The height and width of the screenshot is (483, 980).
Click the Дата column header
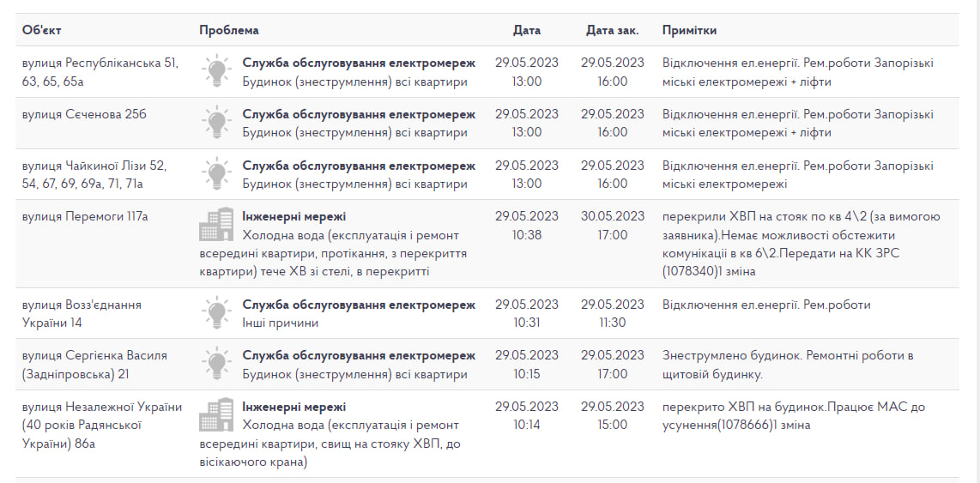[x=527, y=30]
